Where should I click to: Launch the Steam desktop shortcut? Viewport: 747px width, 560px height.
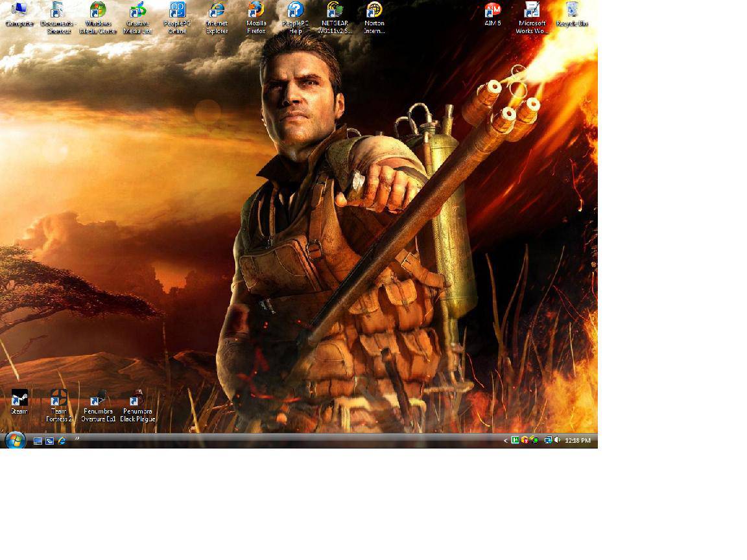pyautogui.click(x=19, y=402)
